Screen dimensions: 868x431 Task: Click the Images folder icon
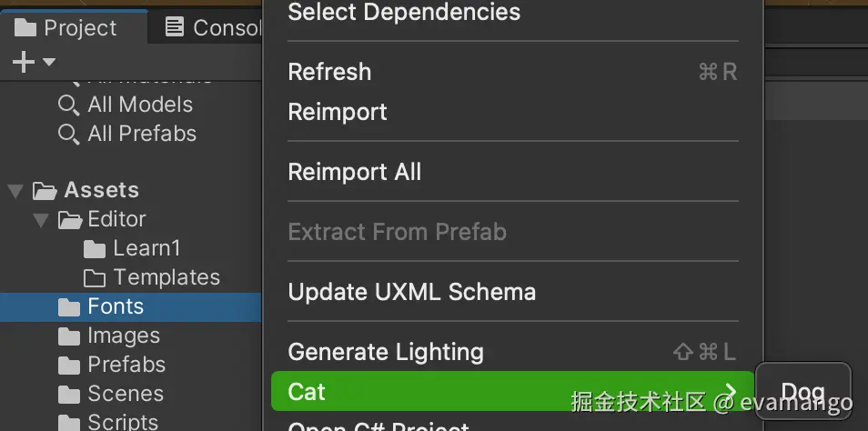[x=69, y=336]
